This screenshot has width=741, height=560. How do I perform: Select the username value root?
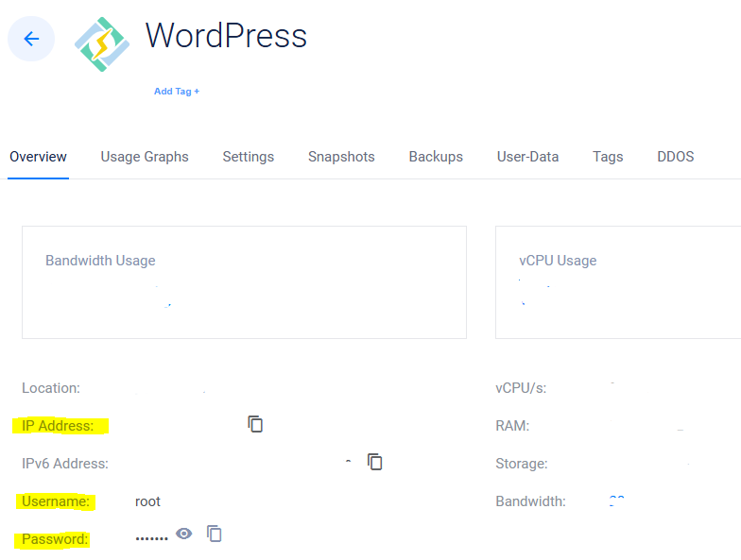point(147,501)
